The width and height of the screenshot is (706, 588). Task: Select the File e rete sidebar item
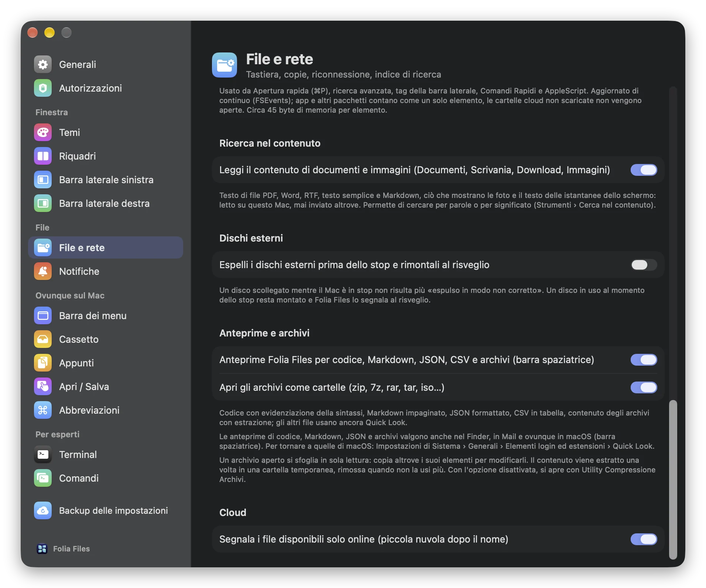[106, 248]
